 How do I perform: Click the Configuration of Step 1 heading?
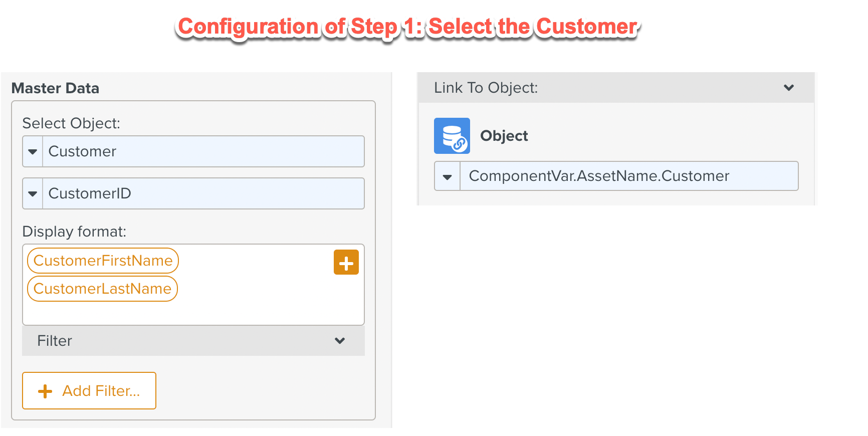[407, 27]
